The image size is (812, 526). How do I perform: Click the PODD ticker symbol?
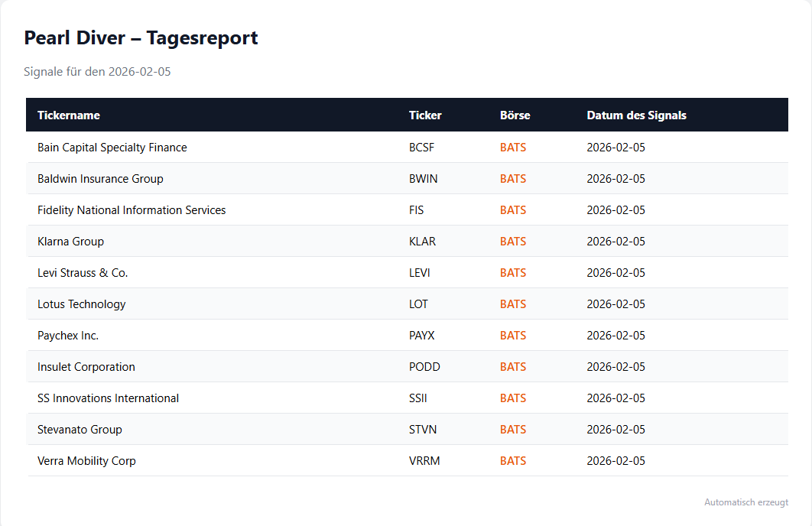pos(424,367)
